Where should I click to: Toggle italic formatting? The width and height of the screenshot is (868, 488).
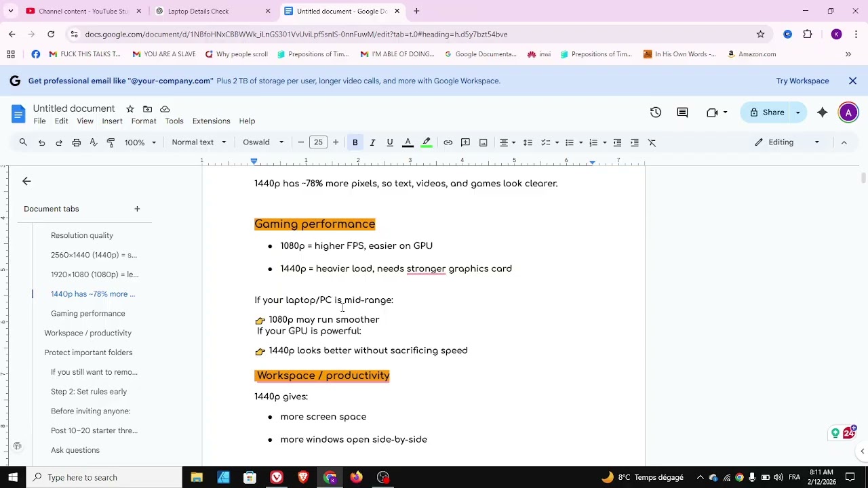pos(372,142)
